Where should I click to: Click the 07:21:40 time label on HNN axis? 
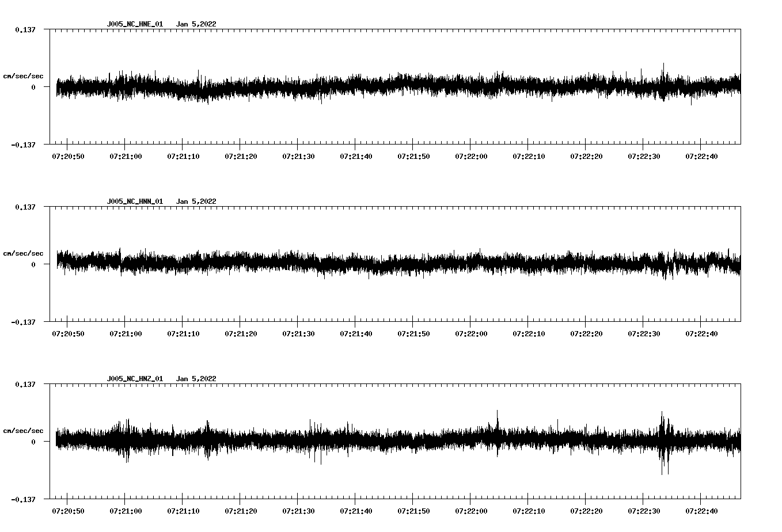356,334
